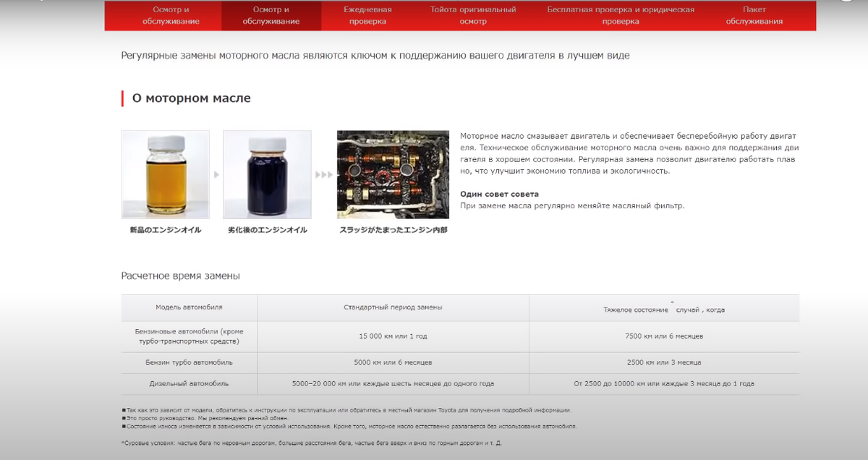Click the caption スラッジがたまったエンジン内部
The height and width of the screenshot is (460, 868).
tap(393, 230)
